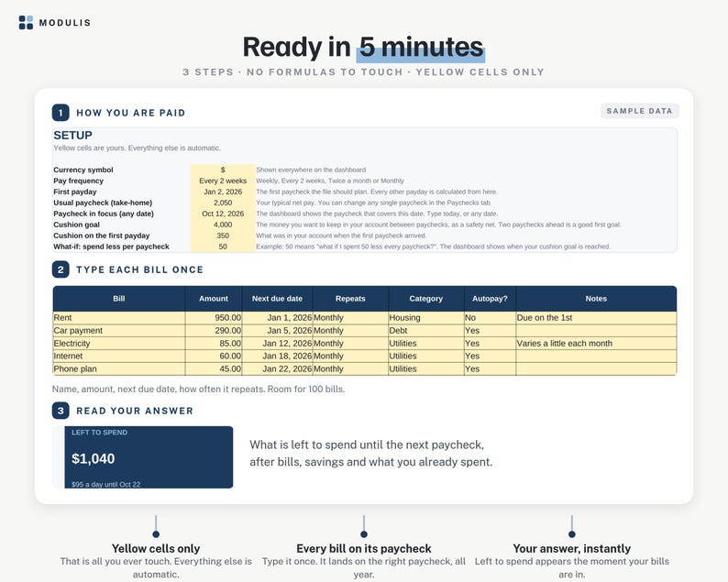Image resolution: width=728 pixels, height=582 pixels.
Task: Click the 'Debt' category cell
Action: click(x=426, y=331)
